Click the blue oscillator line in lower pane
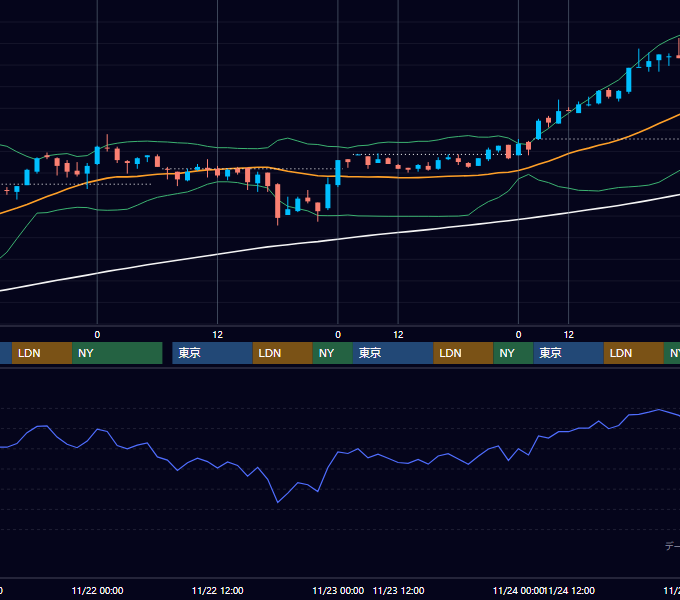680x600 pixels. pos(338,453)
